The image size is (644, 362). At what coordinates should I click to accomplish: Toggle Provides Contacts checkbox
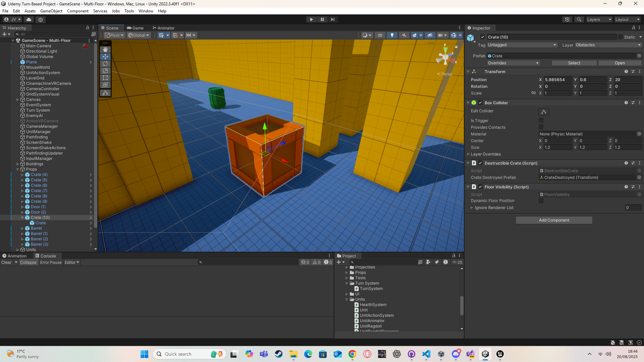tap(541, 127)
